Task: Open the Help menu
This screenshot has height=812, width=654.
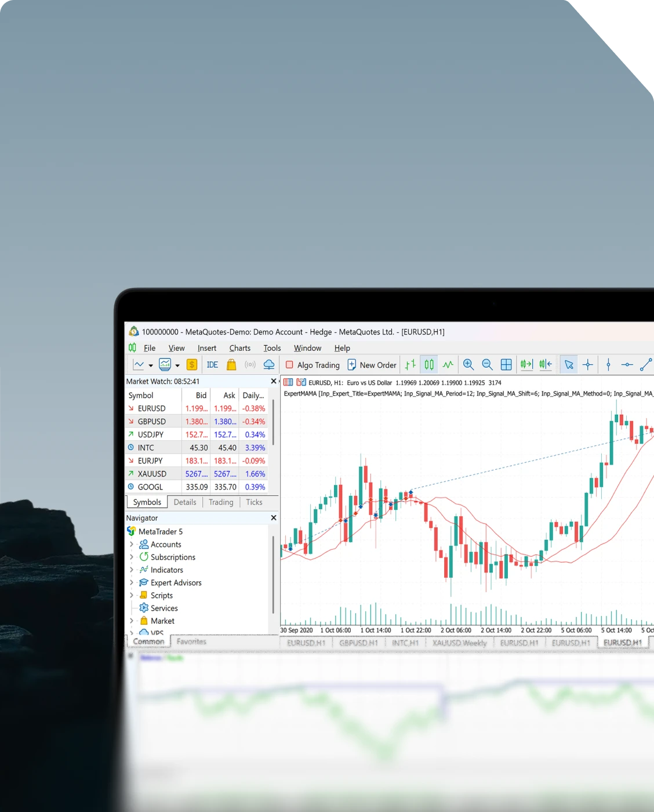Action: 342,348
